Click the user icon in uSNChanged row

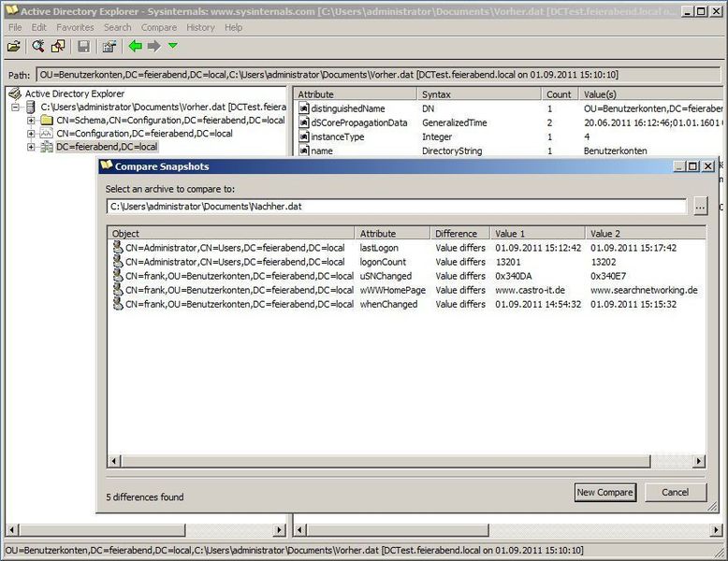(x=118, y=276)
